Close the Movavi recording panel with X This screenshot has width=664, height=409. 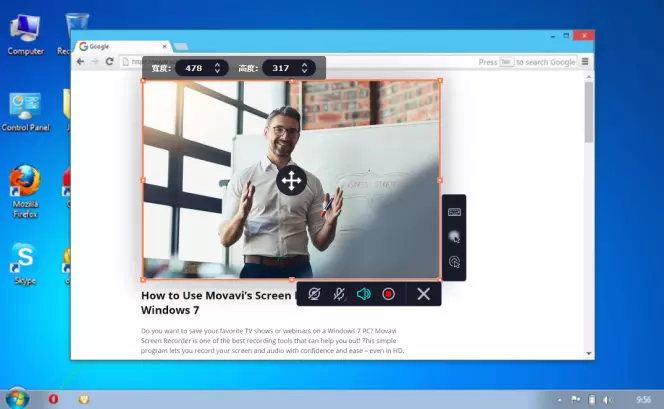tap(423, 294)
